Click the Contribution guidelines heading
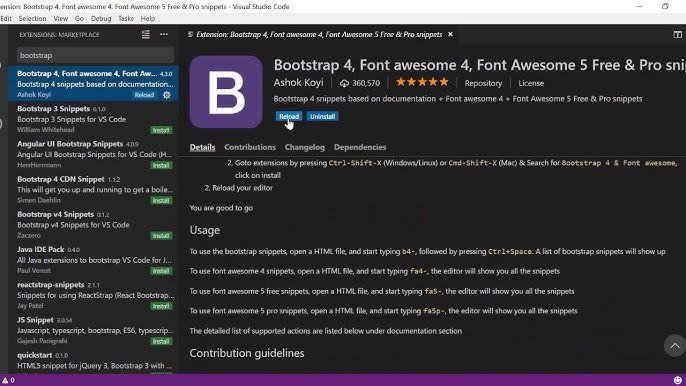 tap(247, 353)
